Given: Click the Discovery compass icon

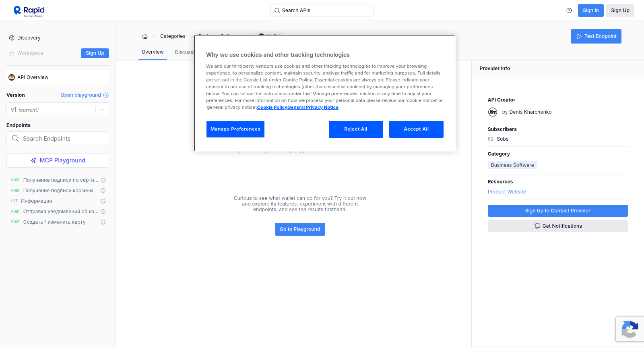Looking at the screenshot, I should [x=12, y=38].
